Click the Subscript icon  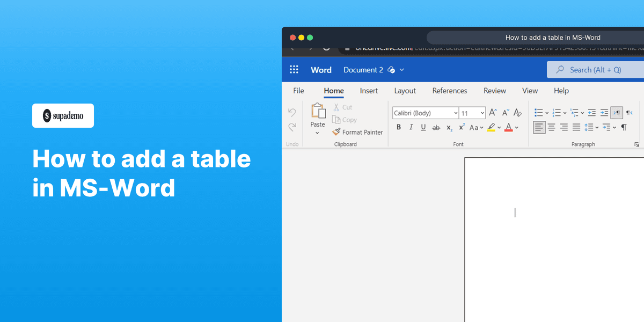coord(449,127)
